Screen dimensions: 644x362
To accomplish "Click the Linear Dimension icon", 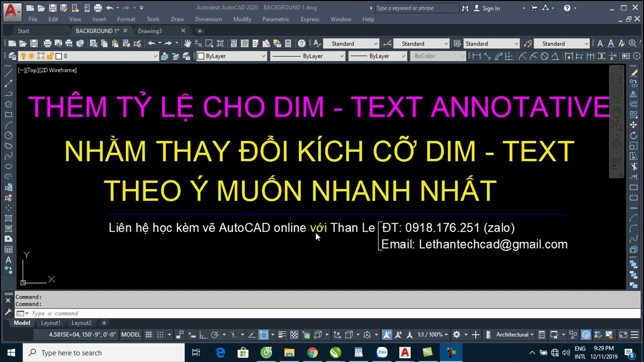I will pyautogui.click(x=476, y=56).
